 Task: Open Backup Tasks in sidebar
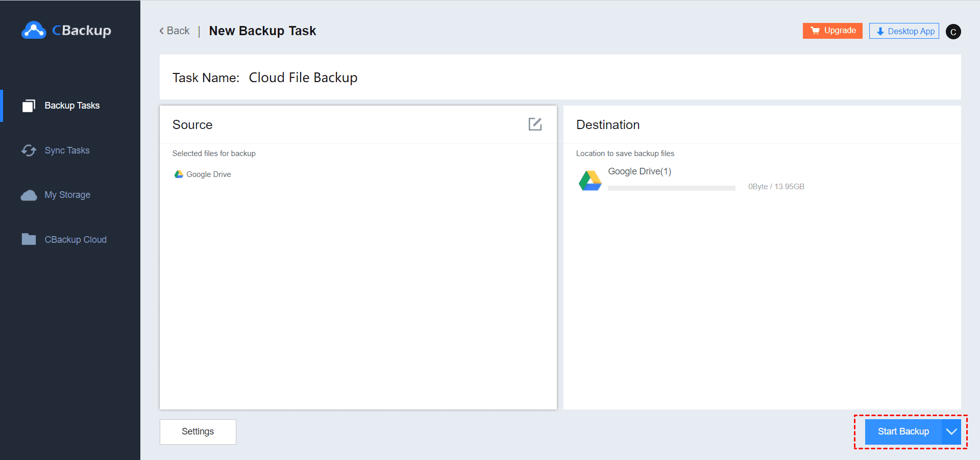point(72,106)
